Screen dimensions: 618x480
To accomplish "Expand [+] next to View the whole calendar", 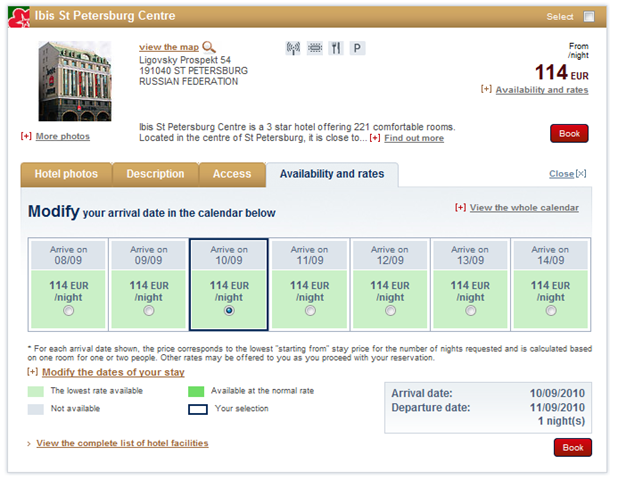I will point(460,207).
